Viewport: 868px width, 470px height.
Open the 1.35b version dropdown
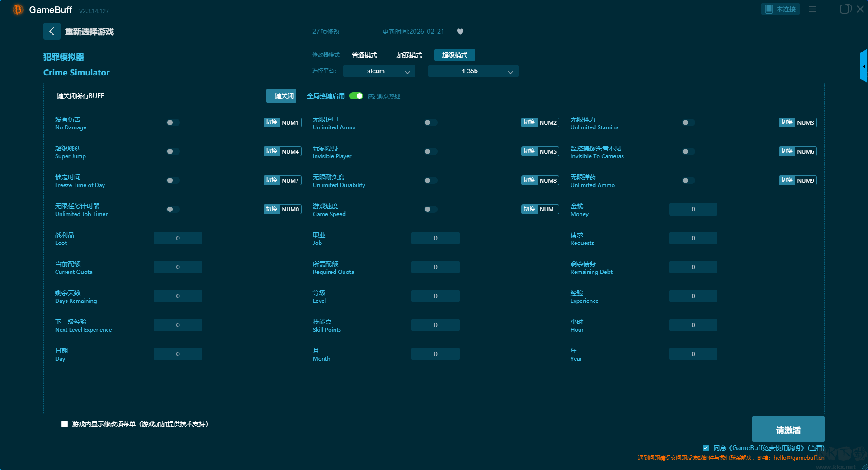click(x=473, y=71)
